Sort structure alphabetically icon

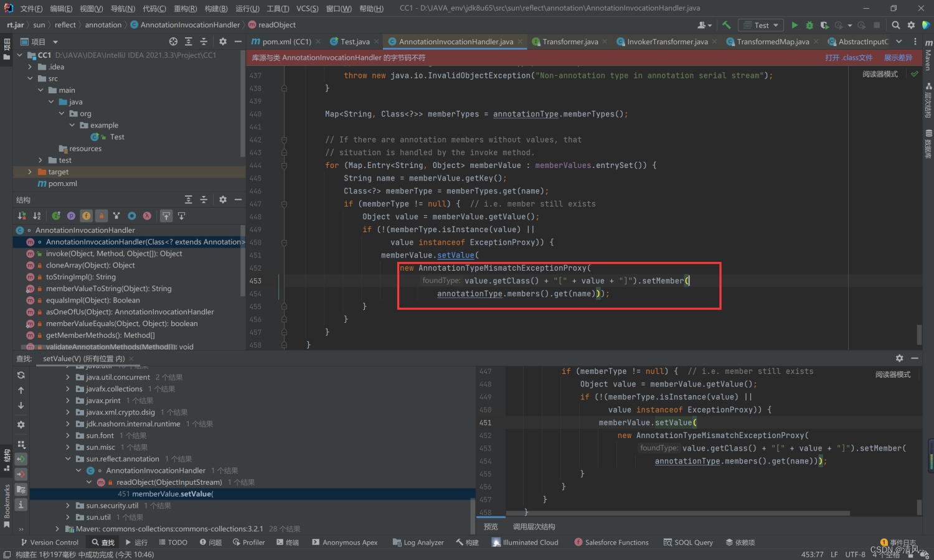click(x=37, y=216)
